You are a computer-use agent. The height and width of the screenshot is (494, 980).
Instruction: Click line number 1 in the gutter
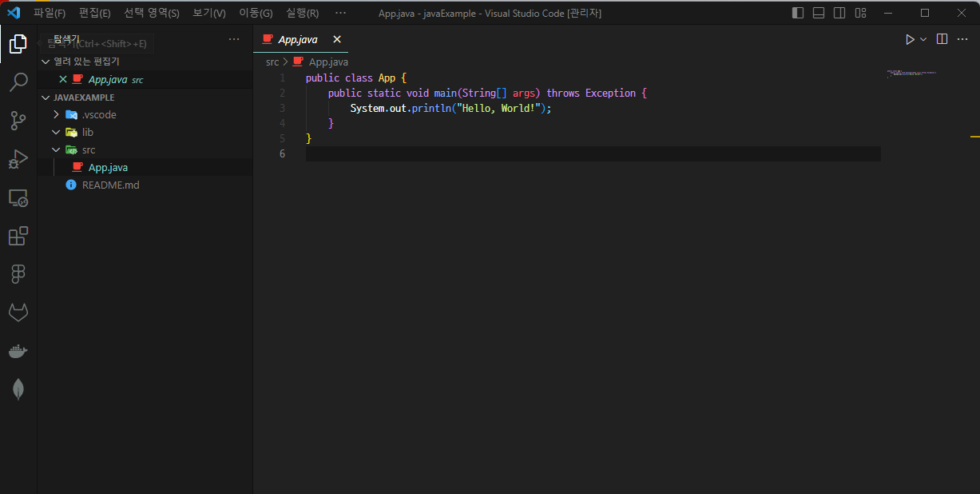click(x=282, y=78)
